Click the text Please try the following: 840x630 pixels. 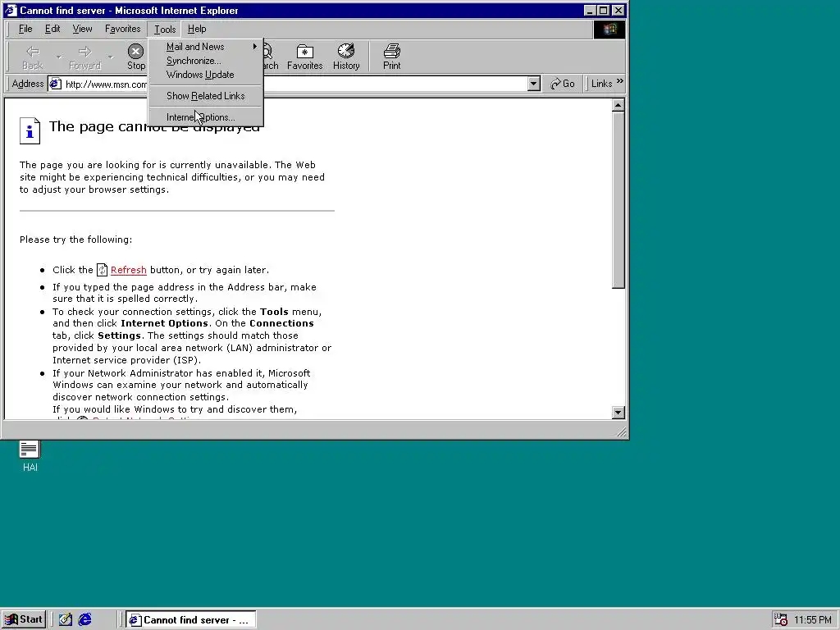coord(75,240)
